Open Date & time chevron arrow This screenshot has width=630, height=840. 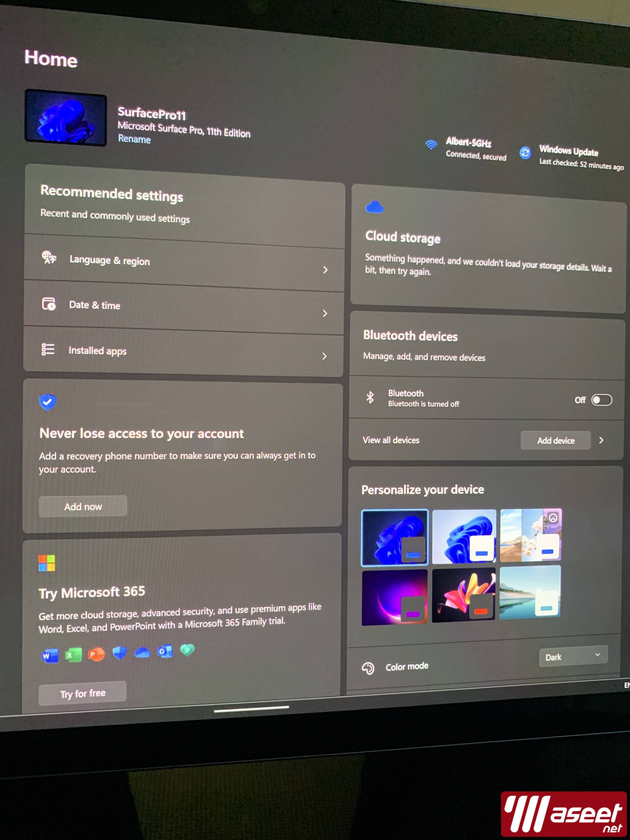pos(325,313)
